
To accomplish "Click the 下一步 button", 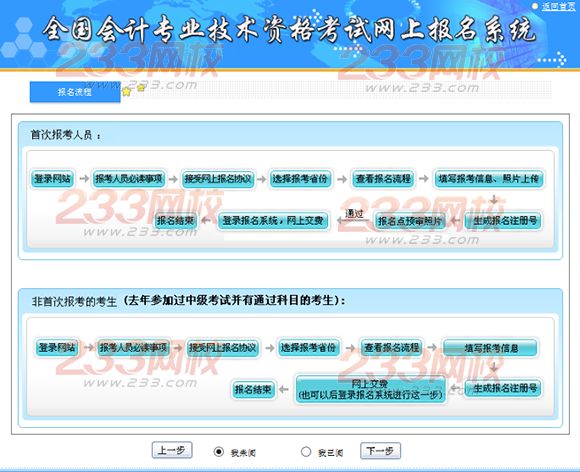I will coord(380,451).
